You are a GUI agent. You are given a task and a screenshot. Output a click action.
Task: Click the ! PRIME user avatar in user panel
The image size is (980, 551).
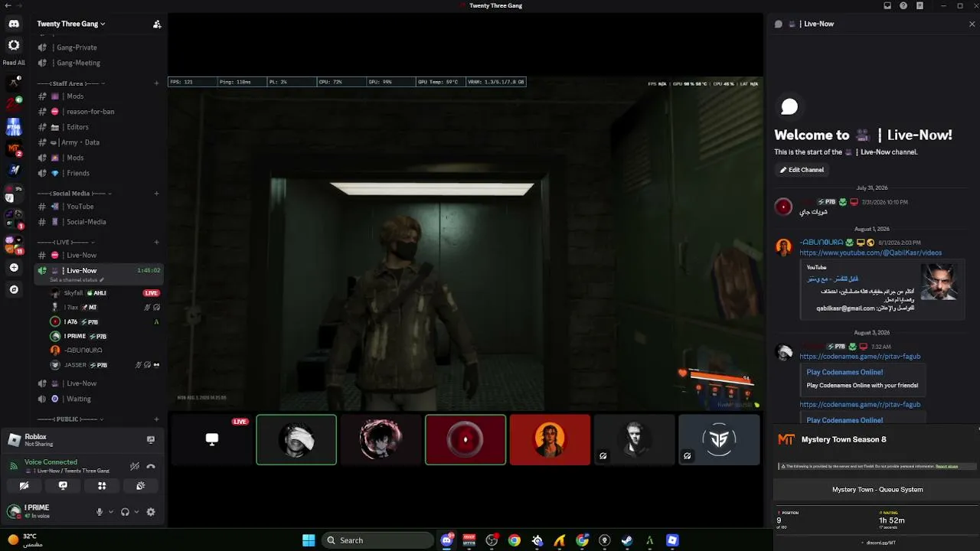[x=14, y=511]
